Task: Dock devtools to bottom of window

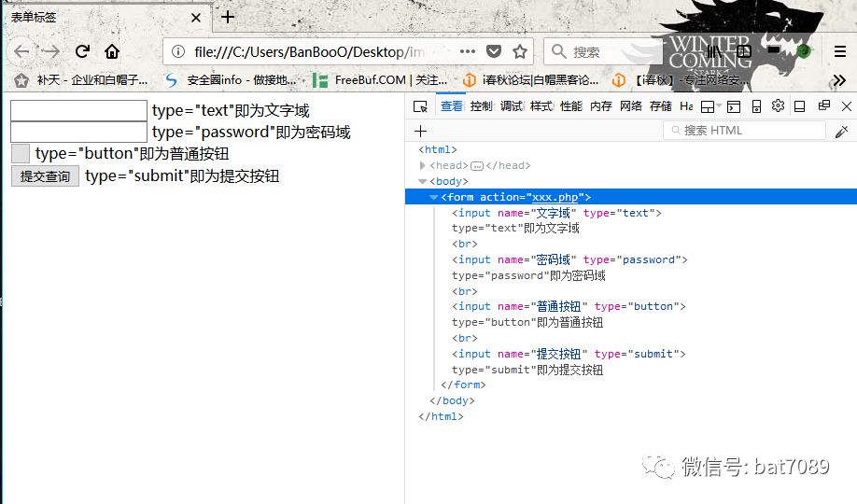Action: coord(800,106)
